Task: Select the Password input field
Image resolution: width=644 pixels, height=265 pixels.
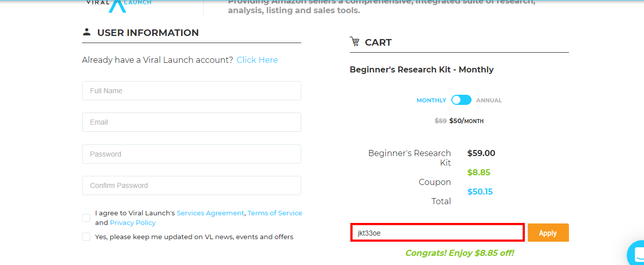Action: pyautogui.click(x=191, y=154)
